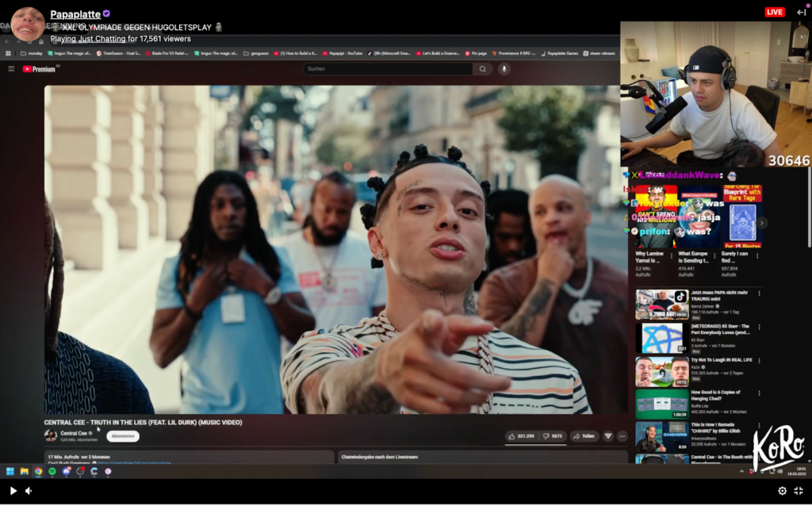Show hidden system tray icons chevron
Viewport: 812px width, 514px height.
pos(741,471)
